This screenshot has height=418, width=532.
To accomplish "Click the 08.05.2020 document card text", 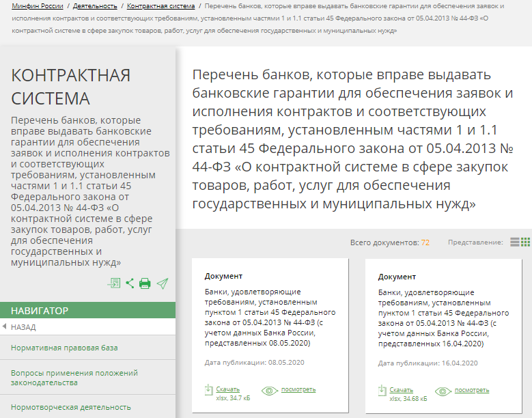I will tap(270, 317).
